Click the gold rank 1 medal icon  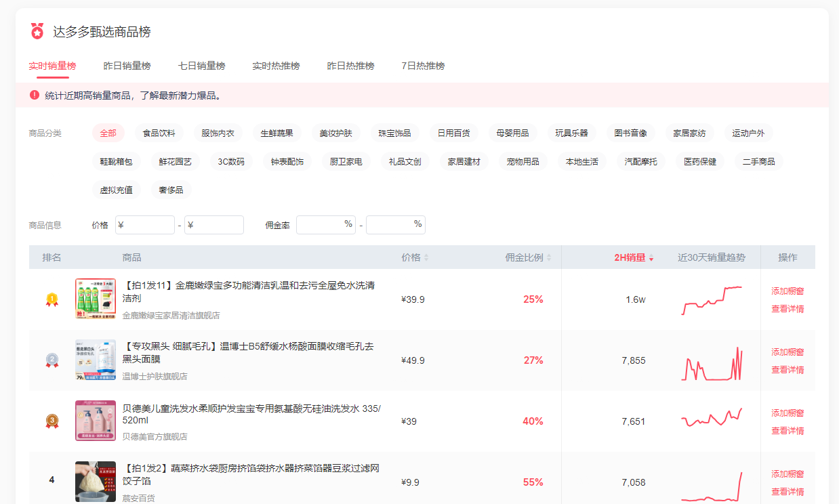coord(52,299)
